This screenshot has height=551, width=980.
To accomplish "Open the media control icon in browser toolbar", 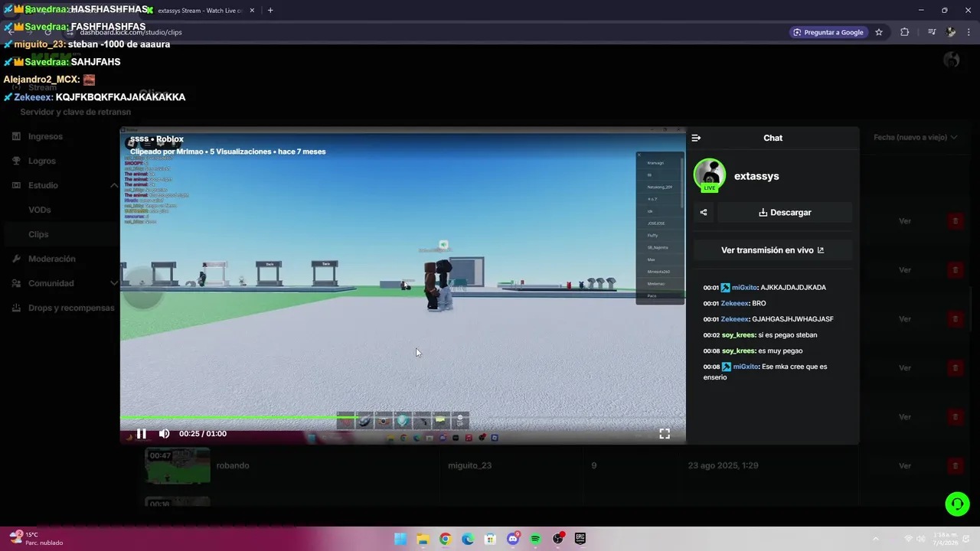I will tap(932, 32).
